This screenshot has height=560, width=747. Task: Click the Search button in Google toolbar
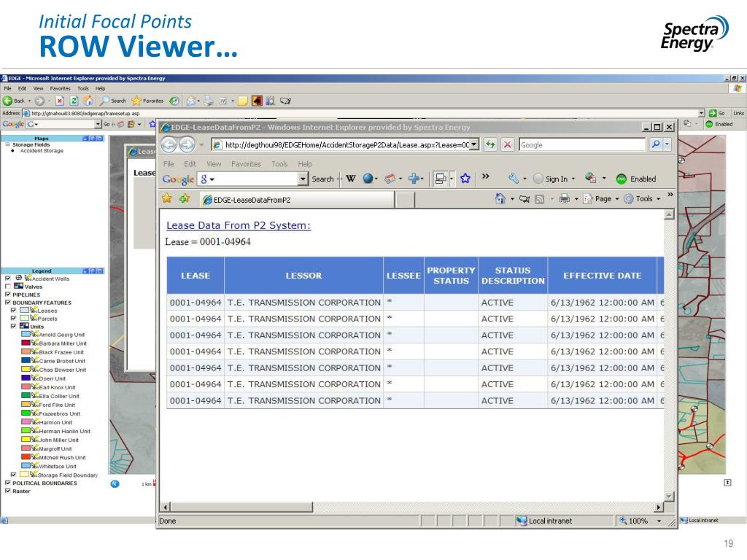(322, 179)
